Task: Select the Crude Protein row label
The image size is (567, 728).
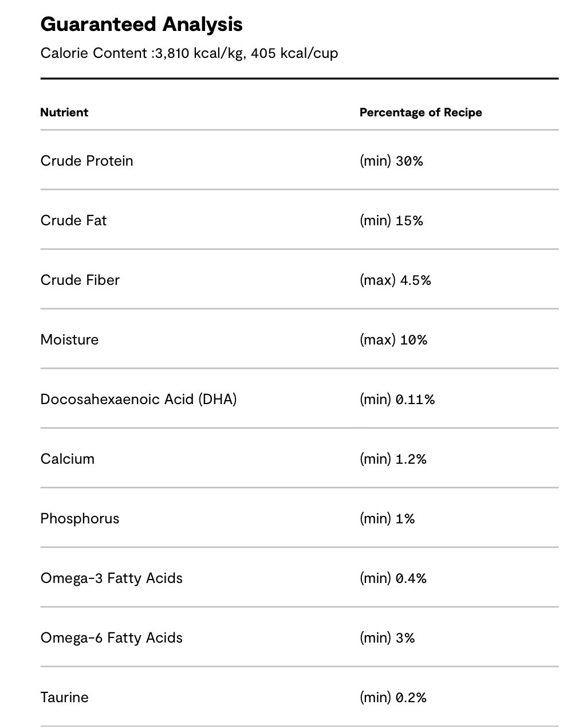Action: pyautogui.click(x=86, y=161)
